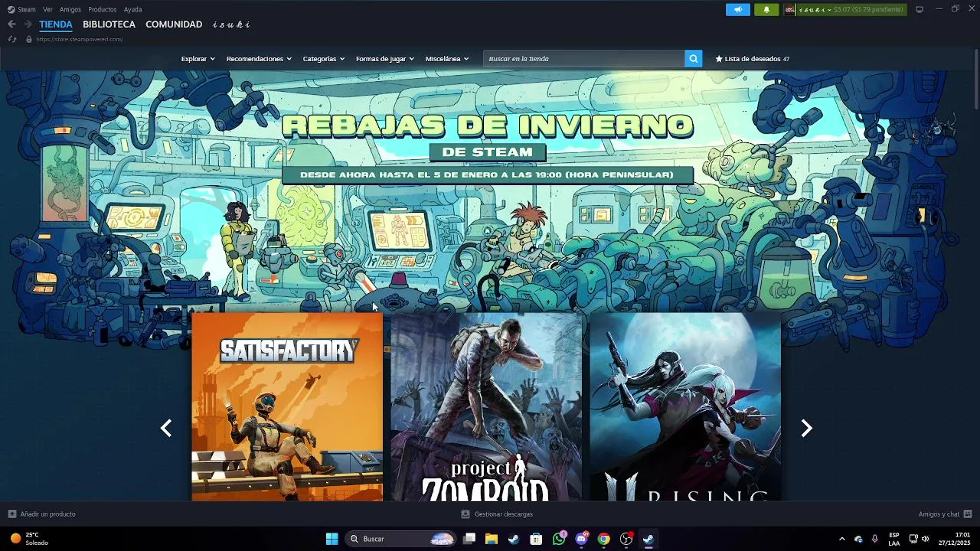Open WhatsApp from the taskbar

click(559, 539)
